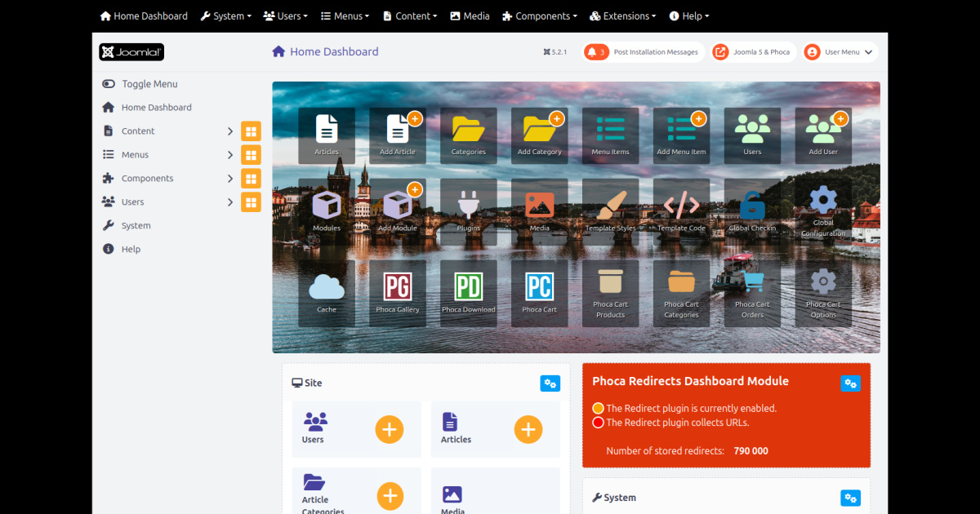Expand the Content sidebar submenu arrow
This screenshot has width=980, height=514.
(x=230, y=131)
